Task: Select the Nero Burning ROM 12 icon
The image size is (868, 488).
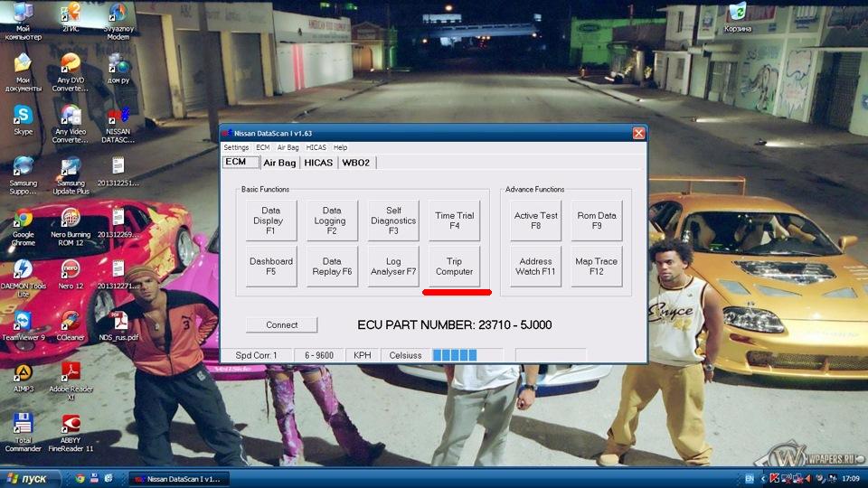Action: [71, 227]
